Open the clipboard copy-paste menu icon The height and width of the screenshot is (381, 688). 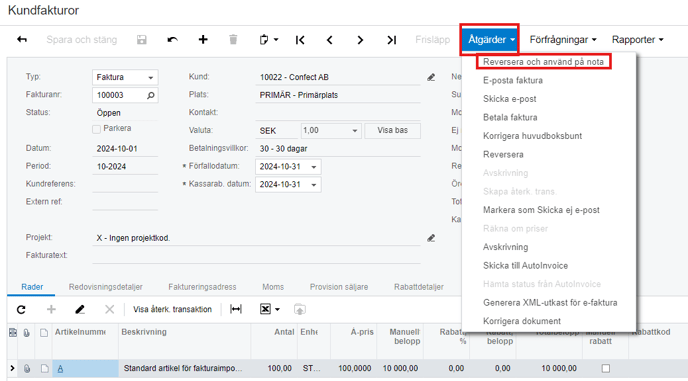pos(269,40)
